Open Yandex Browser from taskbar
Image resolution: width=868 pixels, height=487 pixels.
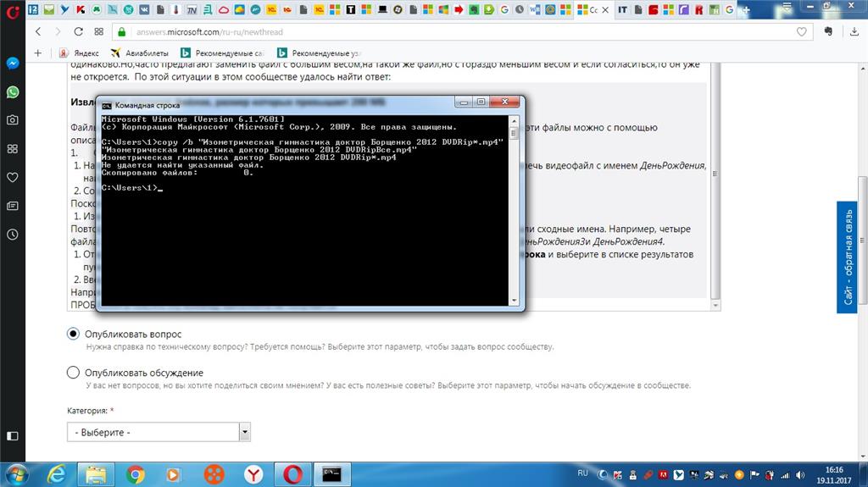click(x=253, y=474)
